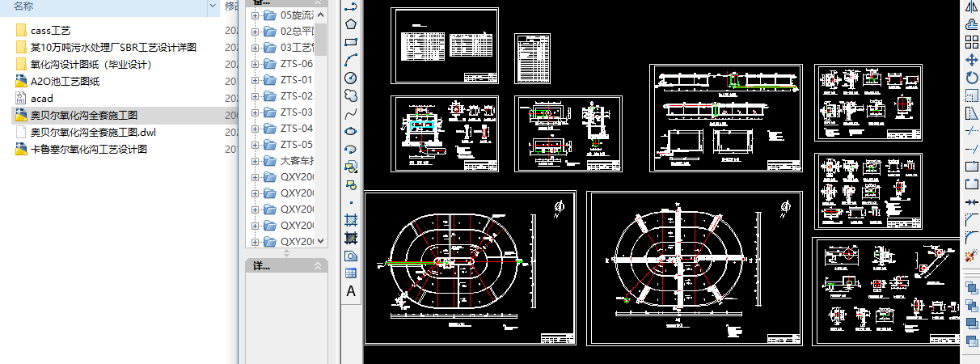Select the Spline curve tool

[351, 113]
